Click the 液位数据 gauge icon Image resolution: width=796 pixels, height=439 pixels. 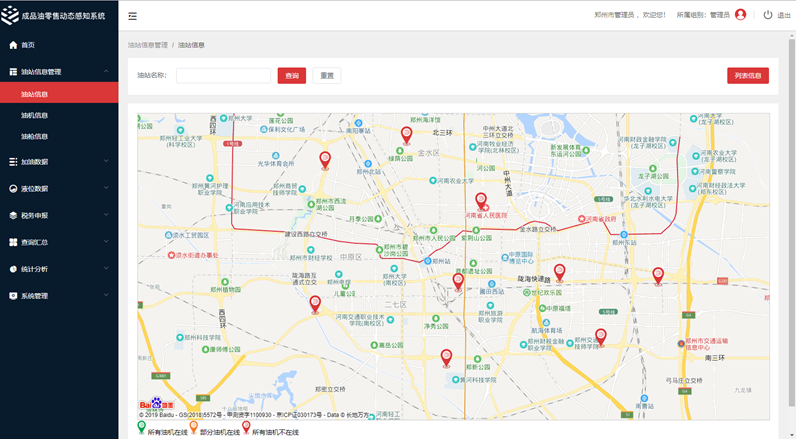[x=13, y=189]
